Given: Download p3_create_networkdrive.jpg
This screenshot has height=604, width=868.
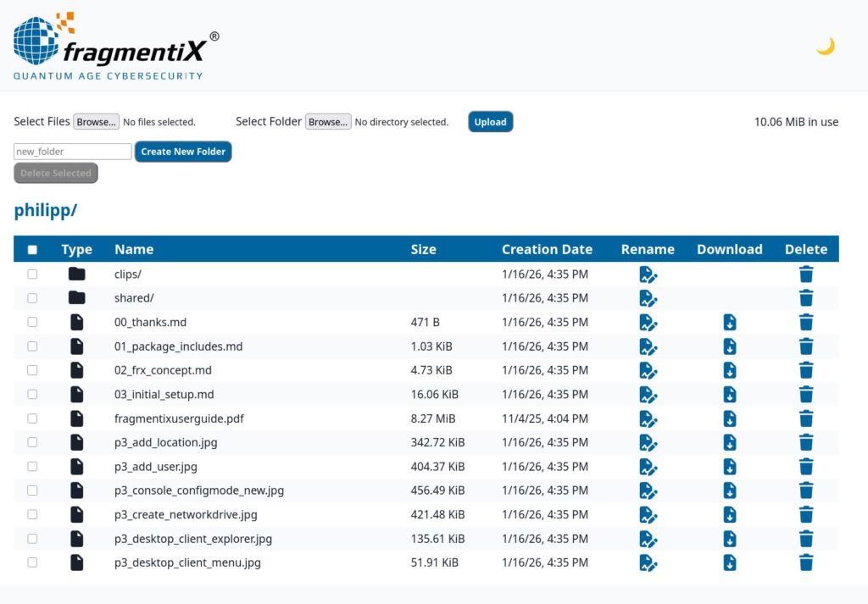Looking at the screenshot, I should tap(729, 515).
